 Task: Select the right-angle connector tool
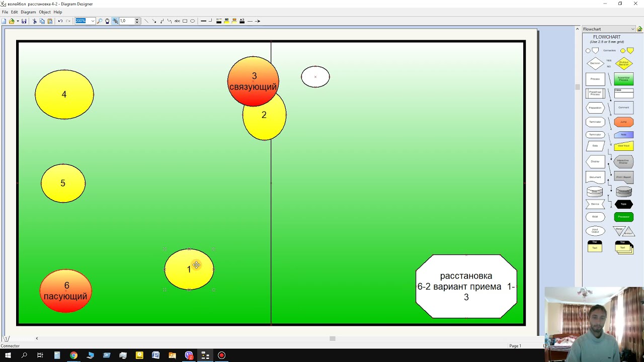click(162, 21)
